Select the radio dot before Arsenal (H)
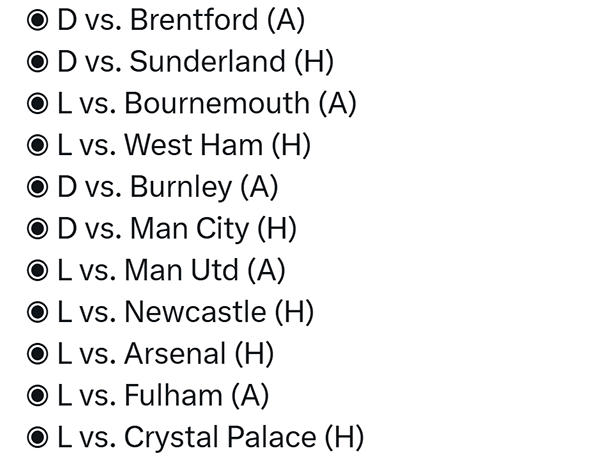Viewport: 612px width, 457px height. 40,355
